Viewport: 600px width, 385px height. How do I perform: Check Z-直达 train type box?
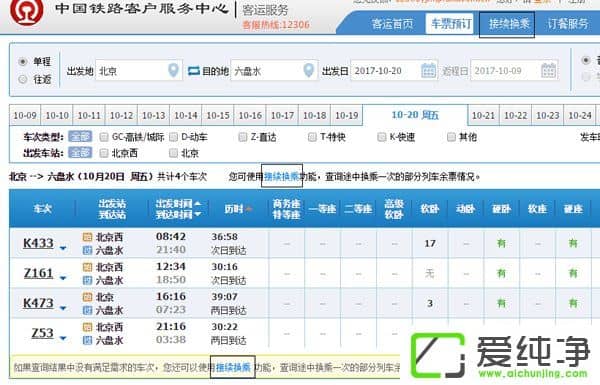[243, 137]
